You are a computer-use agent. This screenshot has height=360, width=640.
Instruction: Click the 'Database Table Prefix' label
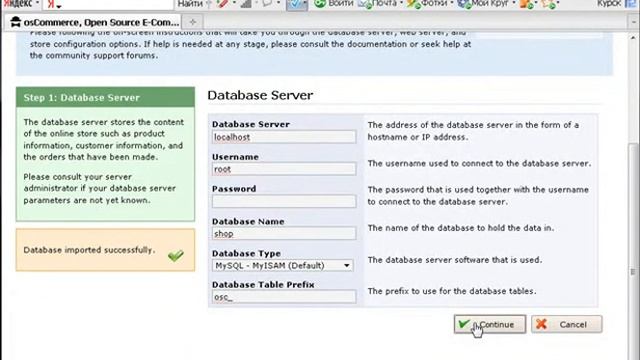pyautogui.click(x=263, y=285)
